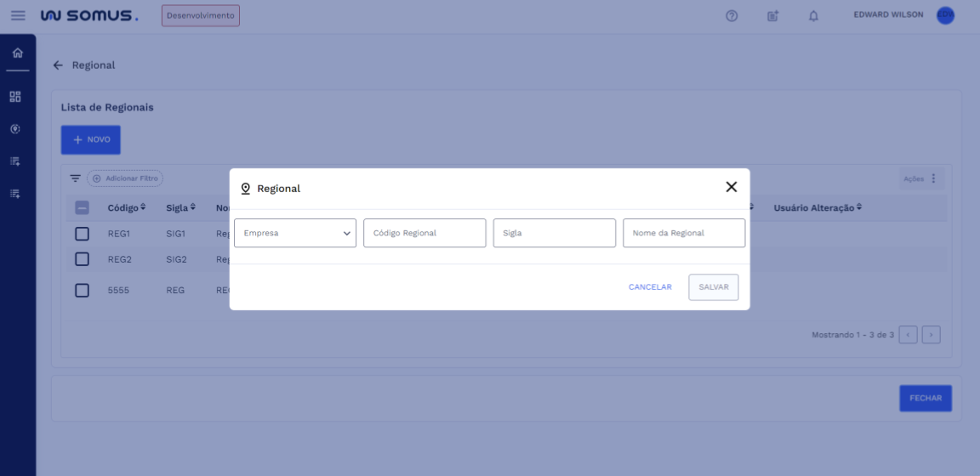Viewport: 980px width, 476px height.
Task: Sort by Usuário Alteração column
Action: [817, 207]
